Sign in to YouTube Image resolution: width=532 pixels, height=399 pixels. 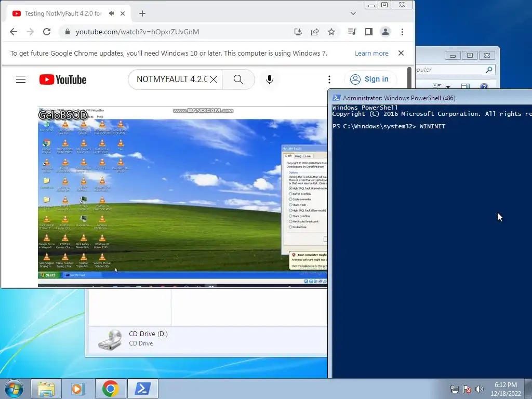(370, 79)
